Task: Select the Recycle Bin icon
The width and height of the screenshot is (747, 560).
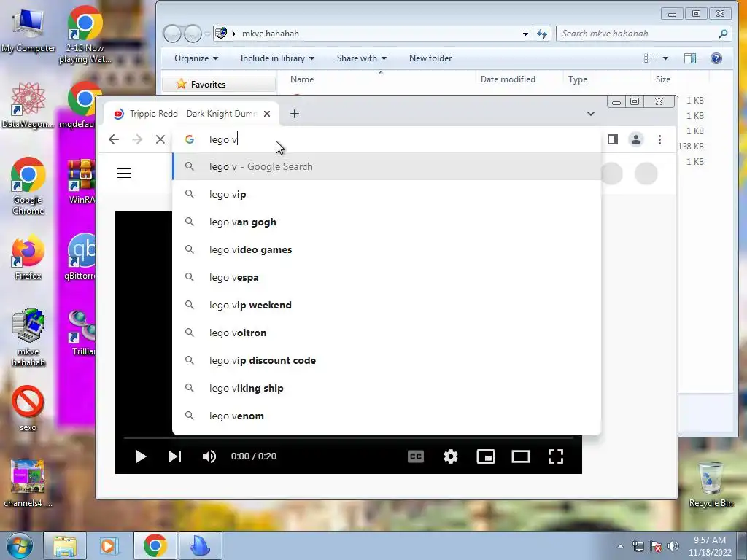Action: pos(711,484)
